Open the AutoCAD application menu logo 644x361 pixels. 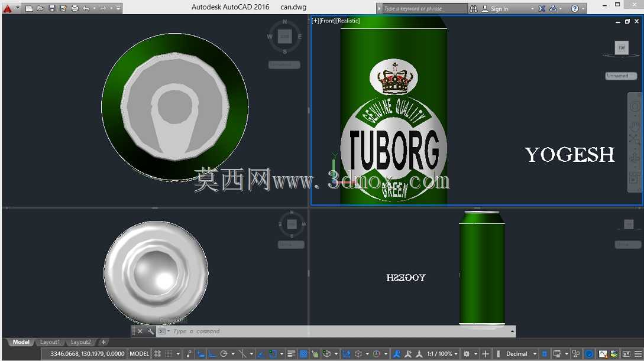point(8,8)
